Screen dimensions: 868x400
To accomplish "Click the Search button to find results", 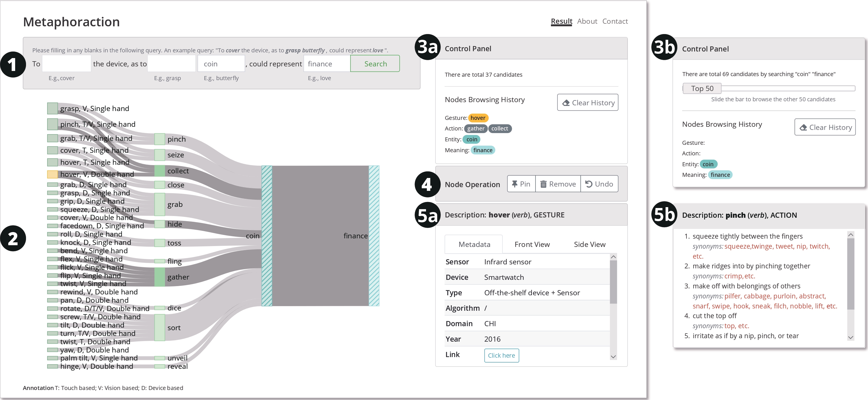I will tap(376, 64).
